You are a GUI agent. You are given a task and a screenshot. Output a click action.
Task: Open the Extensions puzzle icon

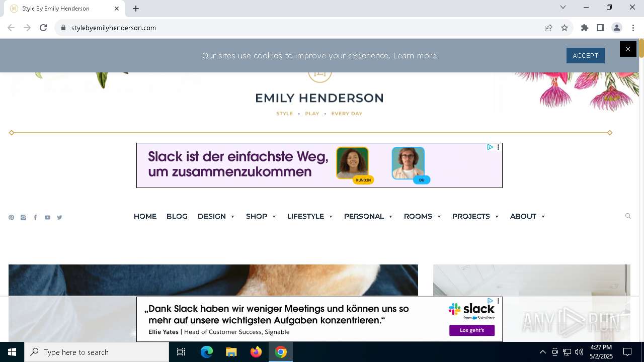[x=585, y=28]
